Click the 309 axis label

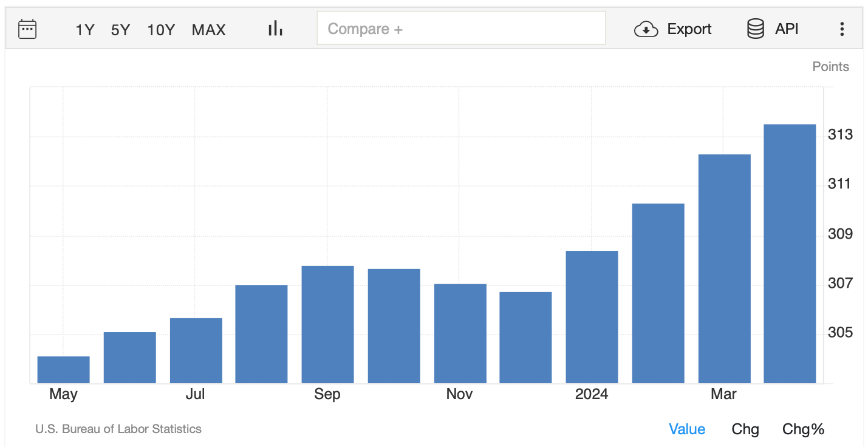click(x=841, y=234)
